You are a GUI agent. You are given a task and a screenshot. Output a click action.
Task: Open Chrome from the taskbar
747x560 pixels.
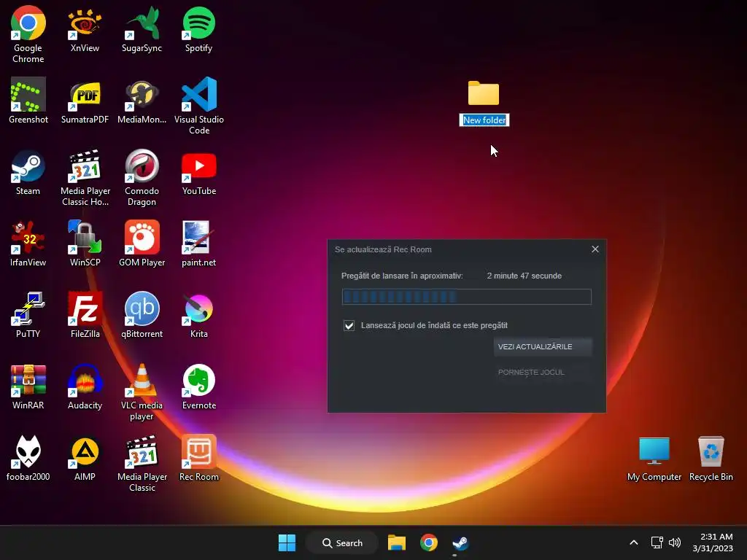click(429, 542)
